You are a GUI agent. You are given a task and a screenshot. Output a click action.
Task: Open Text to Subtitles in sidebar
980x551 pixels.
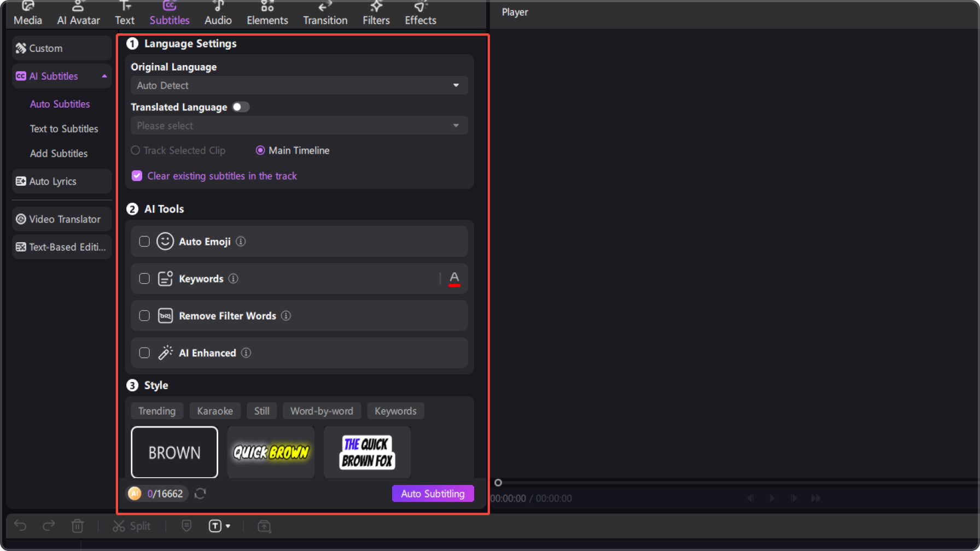click(x=64, y=129)
